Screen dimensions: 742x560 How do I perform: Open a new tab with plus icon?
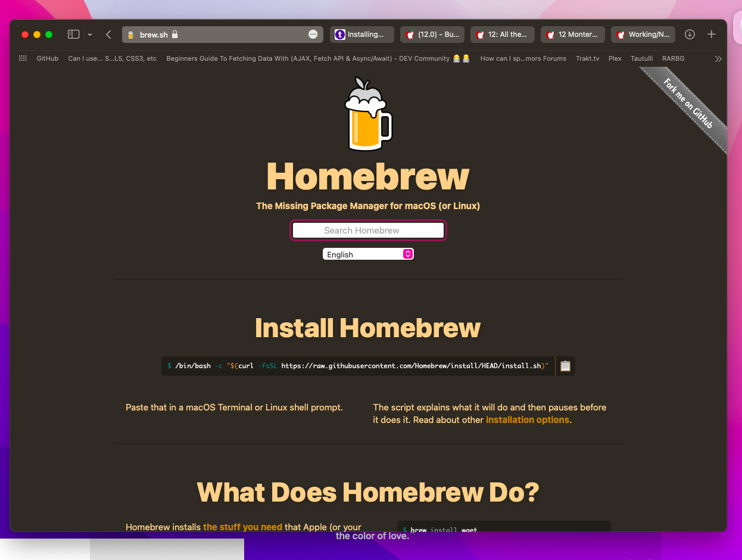712,35
